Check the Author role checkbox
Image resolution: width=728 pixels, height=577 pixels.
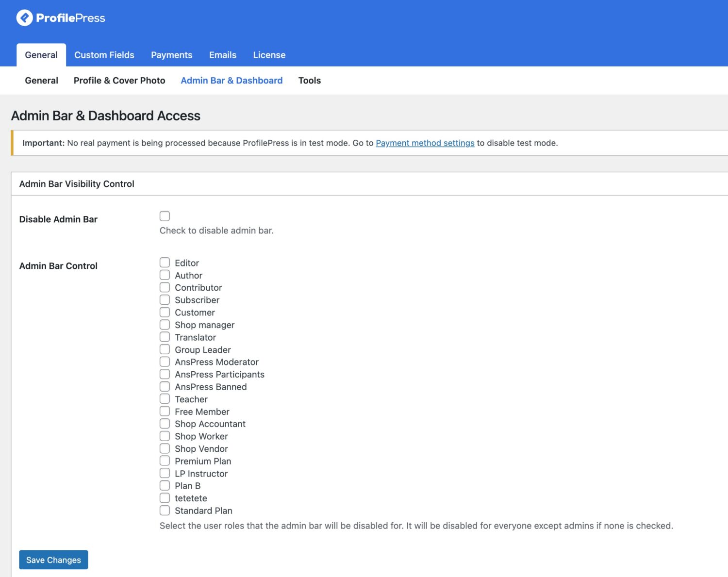coord(165,274)
